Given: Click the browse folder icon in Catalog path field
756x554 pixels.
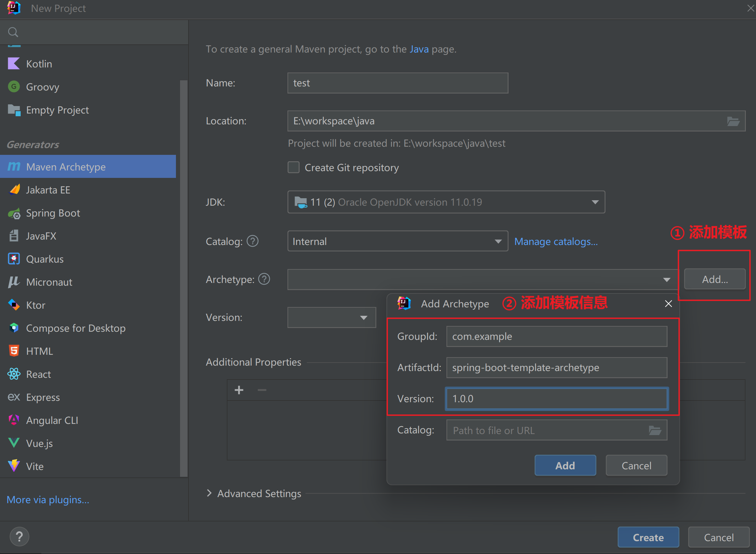Looking at the screenshot, I should tap(655, 430).
